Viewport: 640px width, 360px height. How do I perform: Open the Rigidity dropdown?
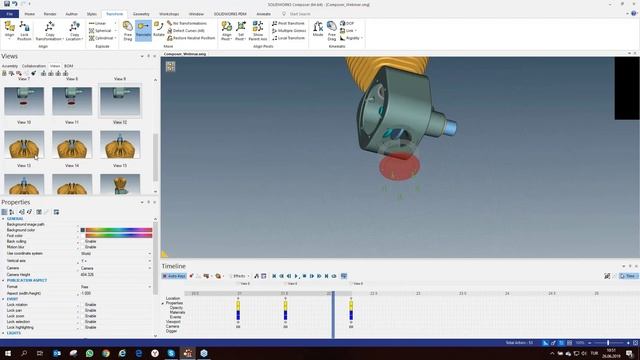click(351, 38)
